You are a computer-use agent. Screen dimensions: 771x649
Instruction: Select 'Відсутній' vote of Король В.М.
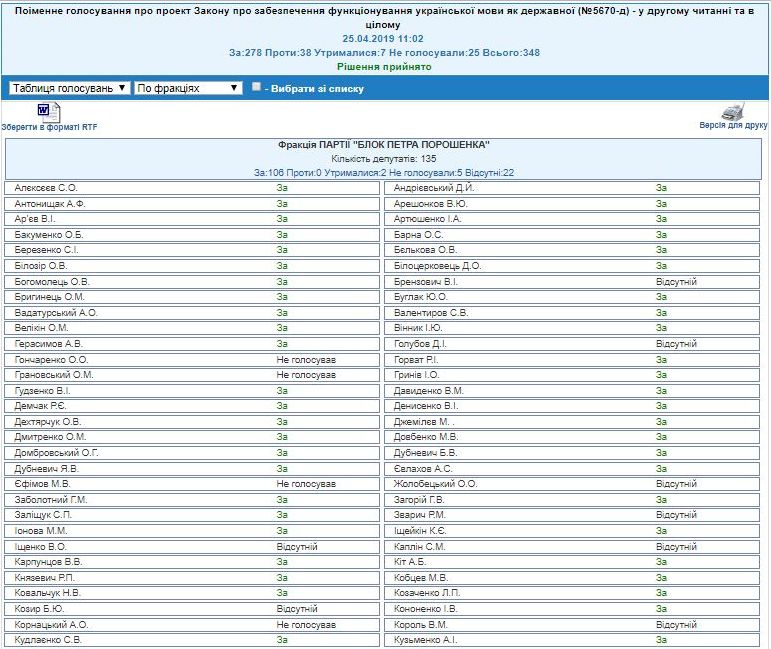(676, 625)
